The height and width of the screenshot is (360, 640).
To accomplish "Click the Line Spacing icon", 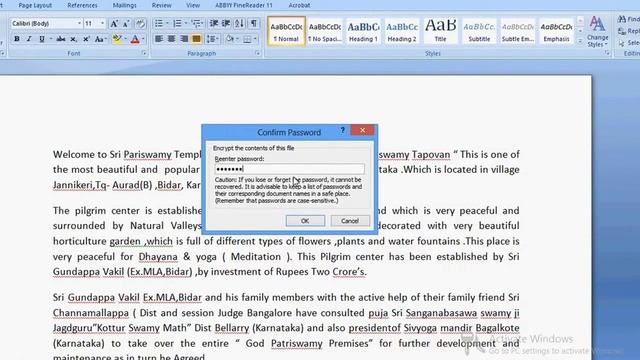I will [211, 39].
